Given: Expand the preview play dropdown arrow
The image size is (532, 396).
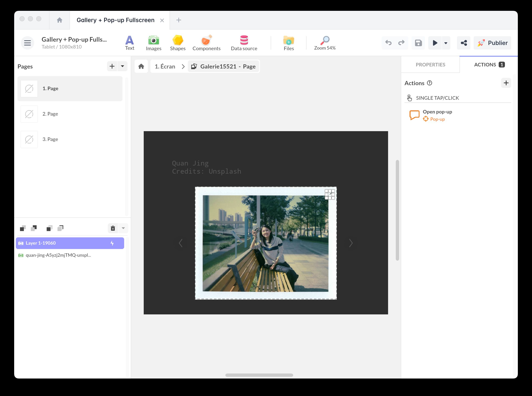Looking at the screenshot, I should click(446, 43).
